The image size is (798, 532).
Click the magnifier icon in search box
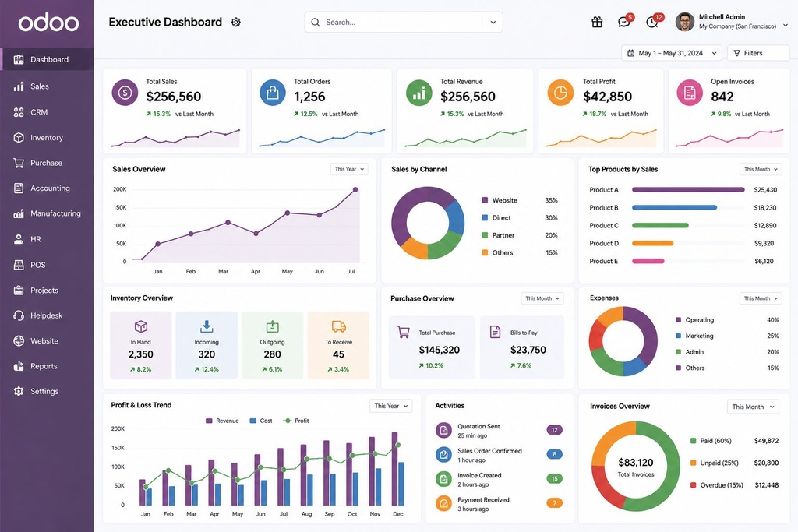coord(316,23)
